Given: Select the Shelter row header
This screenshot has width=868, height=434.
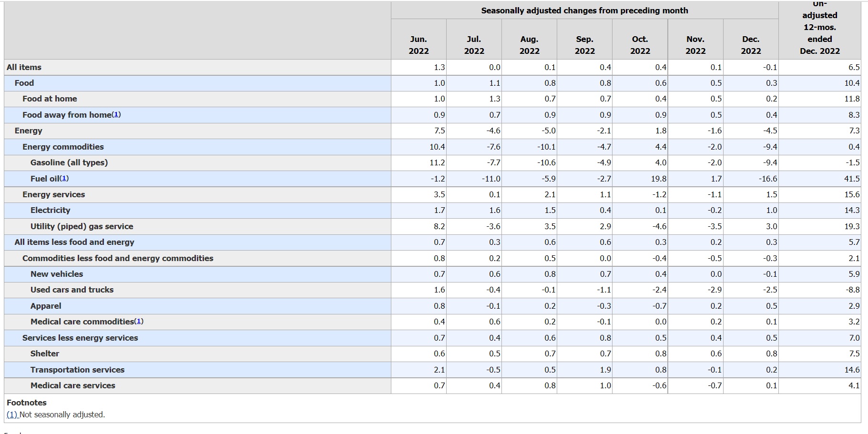Looking at the screenshot, I should [45, 353].
